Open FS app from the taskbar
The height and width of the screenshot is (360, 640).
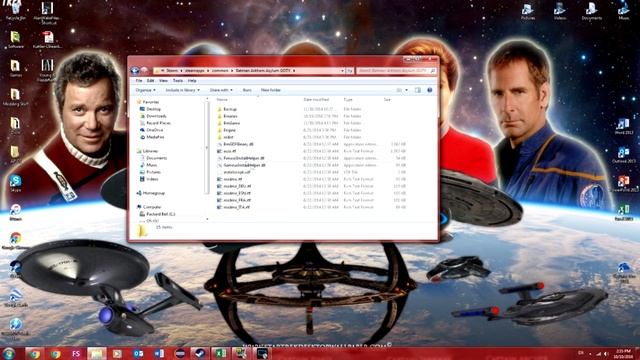tap(76, 353)
